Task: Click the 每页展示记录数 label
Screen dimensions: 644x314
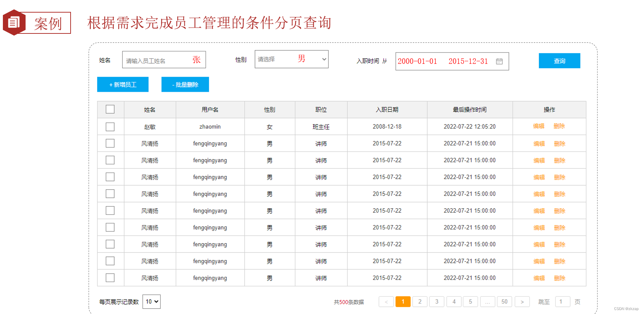Action: click(x=119, y=302)
